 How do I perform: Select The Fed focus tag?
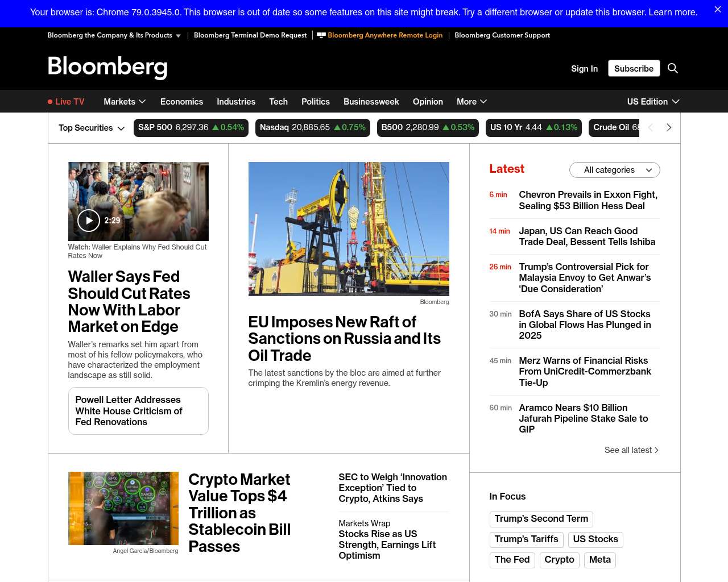[512, 560]
